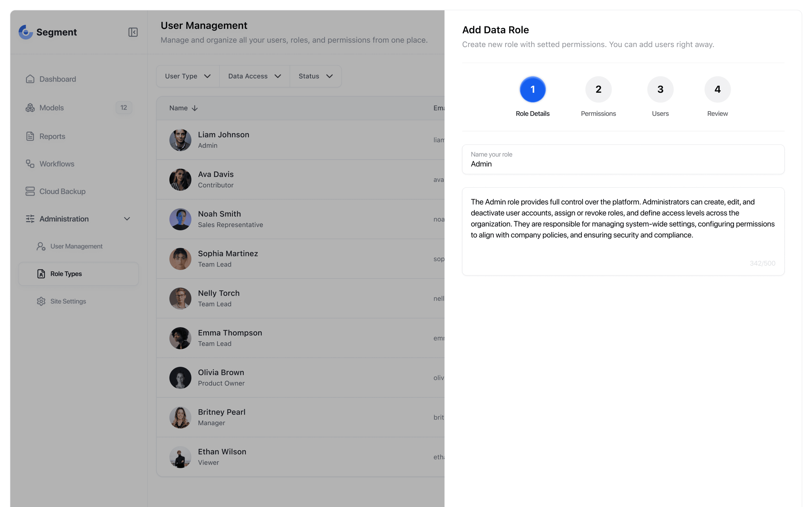
Task: Select step 4 Review
Action: click(x=717, y=89)
